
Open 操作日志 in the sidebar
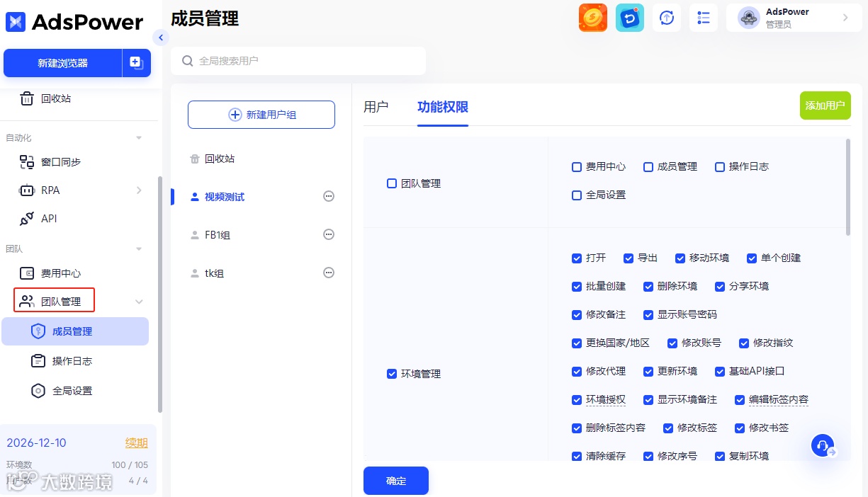coord(61,361)
